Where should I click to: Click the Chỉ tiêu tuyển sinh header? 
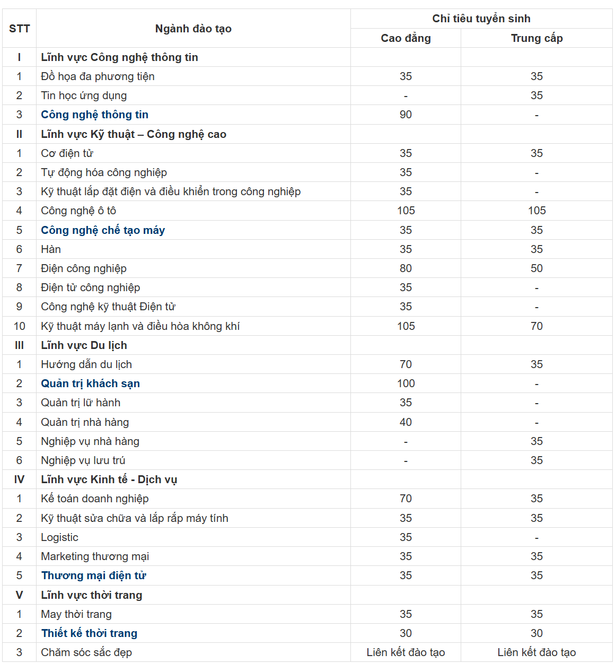(481, 19)
